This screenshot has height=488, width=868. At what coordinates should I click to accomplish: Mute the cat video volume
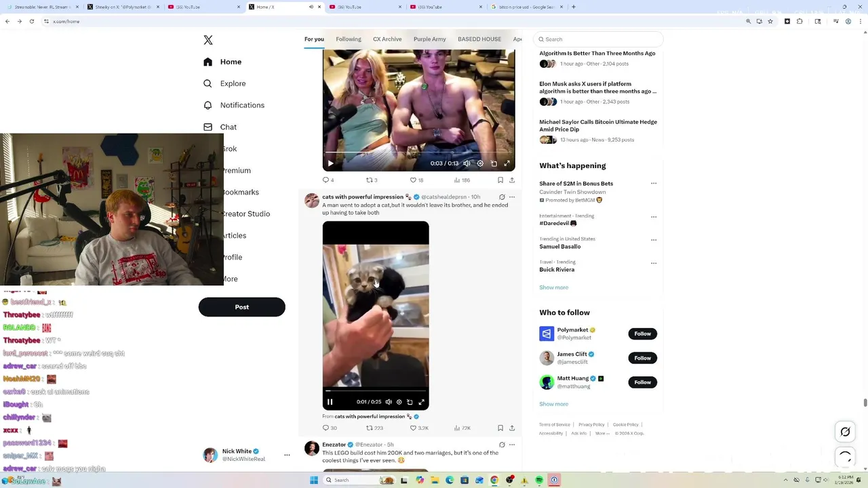389,402
